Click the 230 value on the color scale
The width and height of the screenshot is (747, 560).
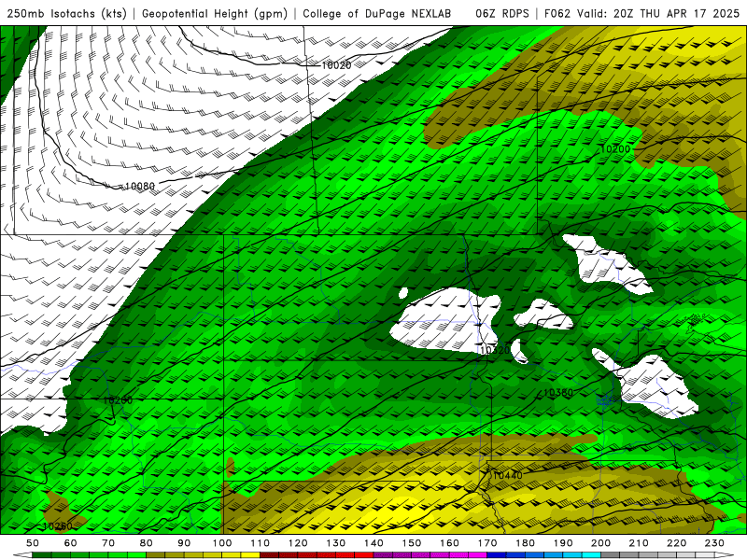714,543
